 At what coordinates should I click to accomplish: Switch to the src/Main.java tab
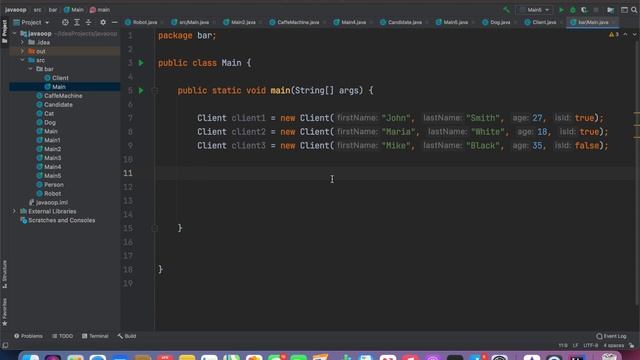(191, 22)
